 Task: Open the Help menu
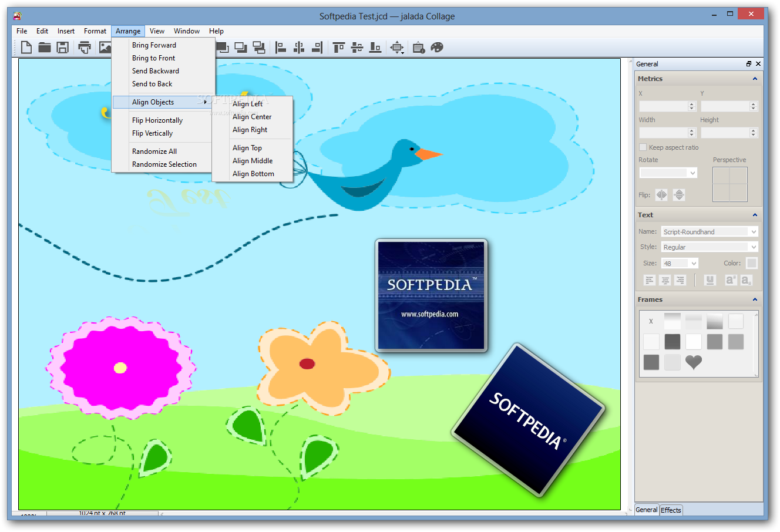(216, 31)
